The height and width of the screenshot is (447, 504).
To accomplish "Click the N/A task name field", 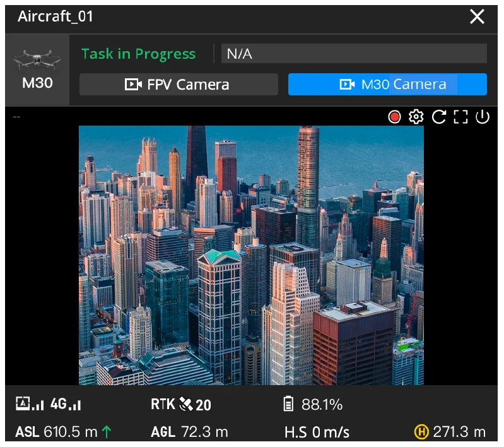I will coord(354,54).
